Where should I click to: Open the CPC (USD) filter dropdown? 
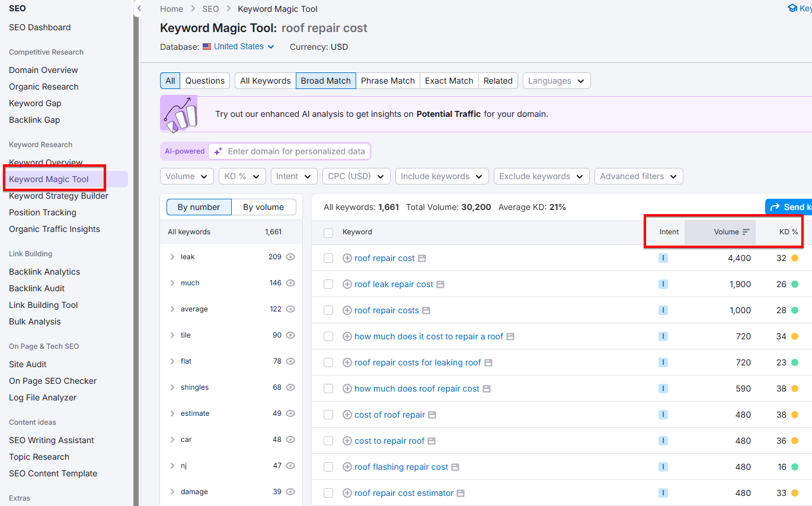(x=356, y=176)
